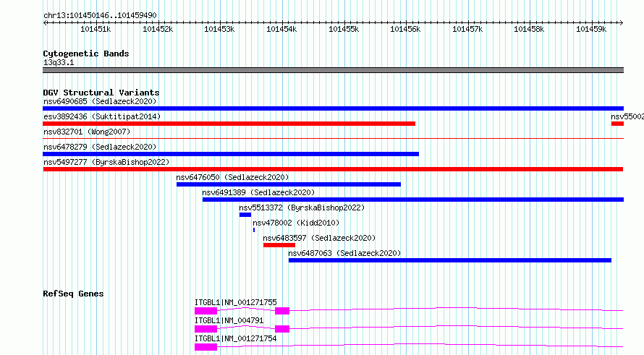Screen dimensions: 644x355
Task: Click the blue bar under nsv6491389
Action: coord(413,200)
